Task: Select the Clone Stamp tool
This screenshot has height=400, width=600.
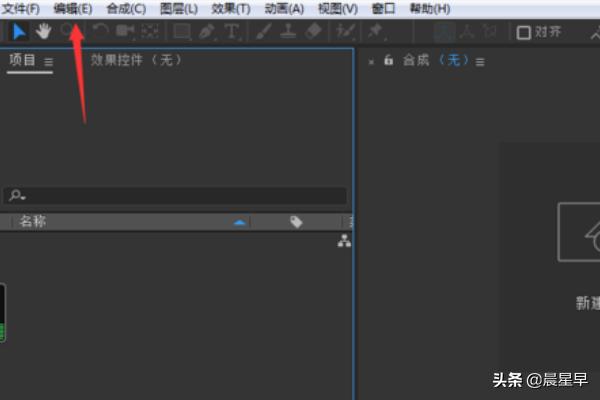Action: [x=288, y=31]
